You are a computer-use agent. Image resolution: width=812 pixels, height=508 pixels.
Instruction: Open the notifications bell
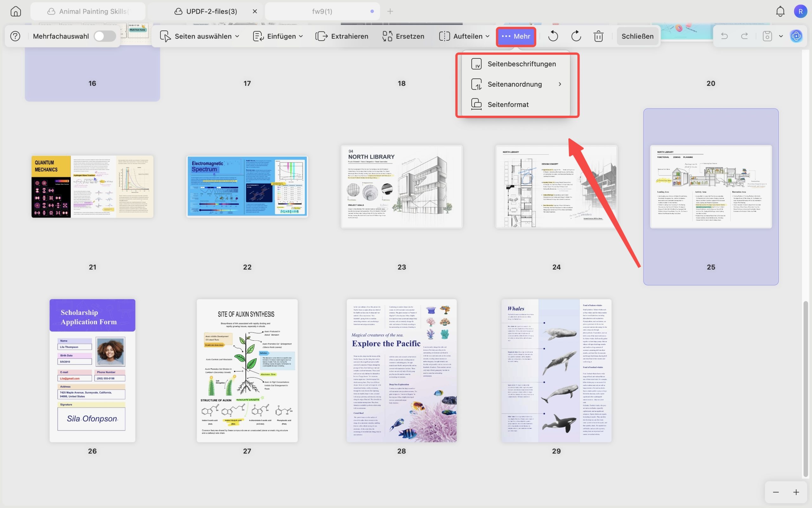[780, 11]
